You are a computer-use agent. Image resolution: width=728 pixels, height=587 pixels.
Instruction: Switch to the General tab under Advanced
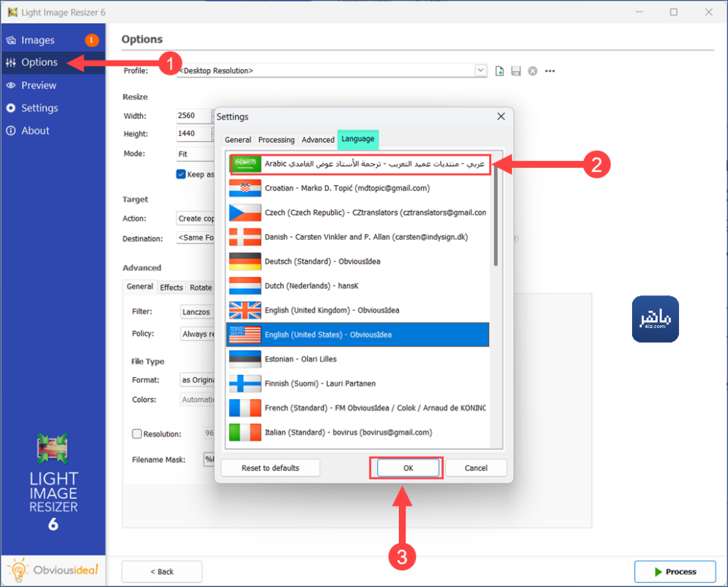[140, 287]
